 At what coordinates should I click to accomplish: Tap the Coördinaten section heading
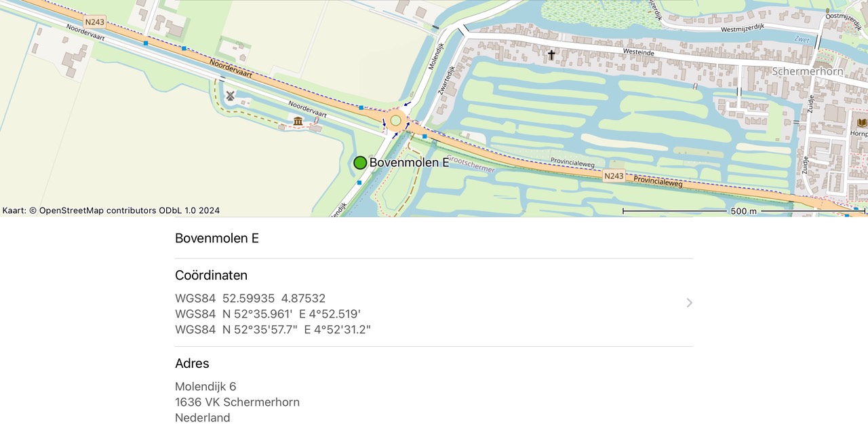(211, 276)
